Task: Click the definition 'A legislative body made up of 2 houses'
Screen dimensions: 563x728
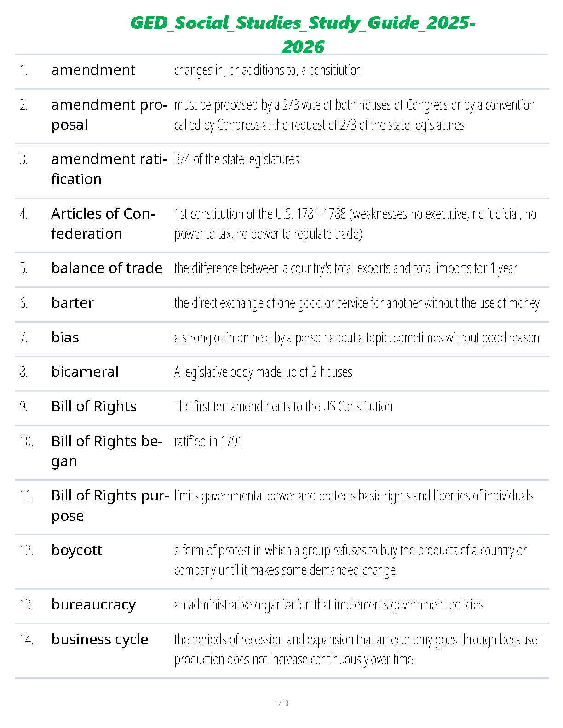Action: click(263, 372)
